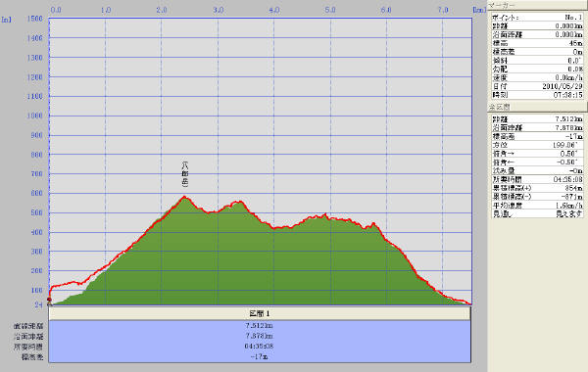This screenshot has height=372, width=588.
Task: Select the No. 1 point value
Action: (573, 18)
